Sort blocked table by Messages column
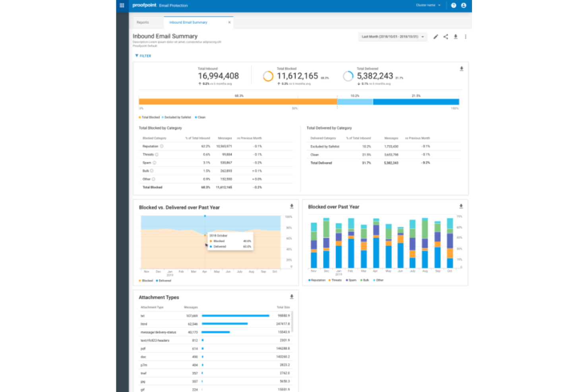 pos(225,138)
